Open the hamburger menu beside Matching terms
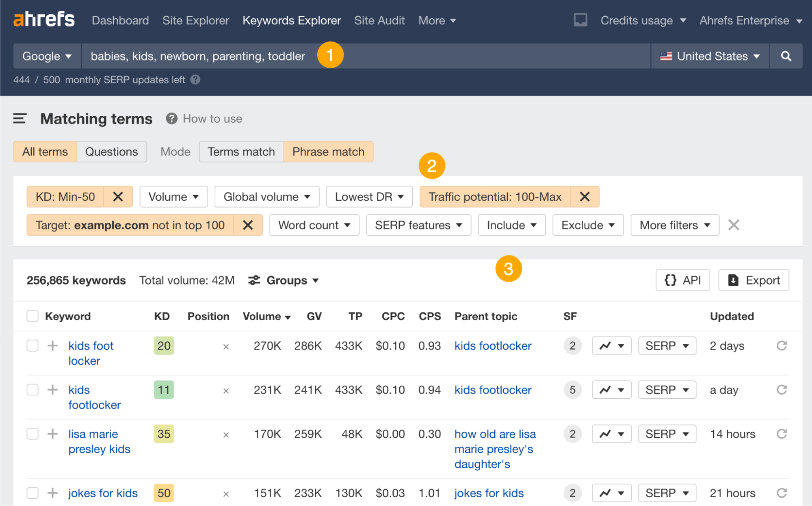The height and width of the screenshot is (506, 812). coord(19,119)
